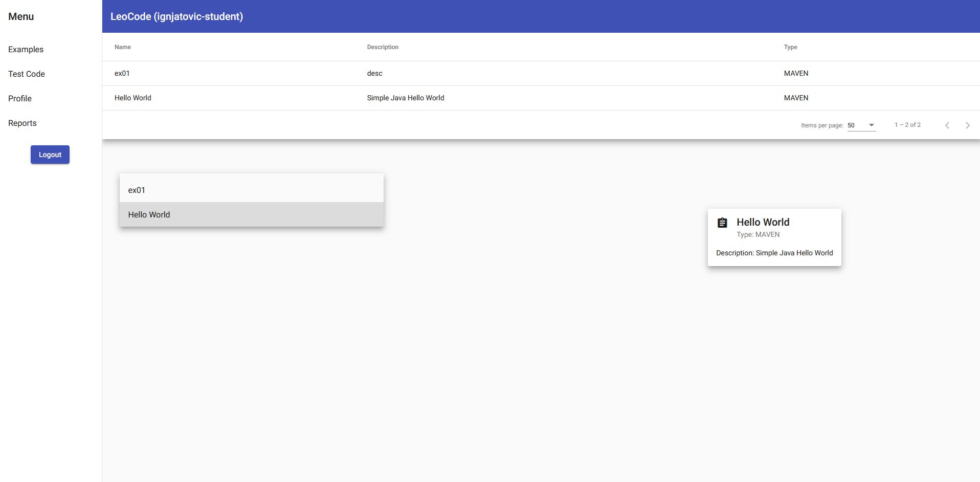The width and height of the screenshot is (980, 482).
Task: Click the Menu heading in sidebar
Action: coord(21,16)
